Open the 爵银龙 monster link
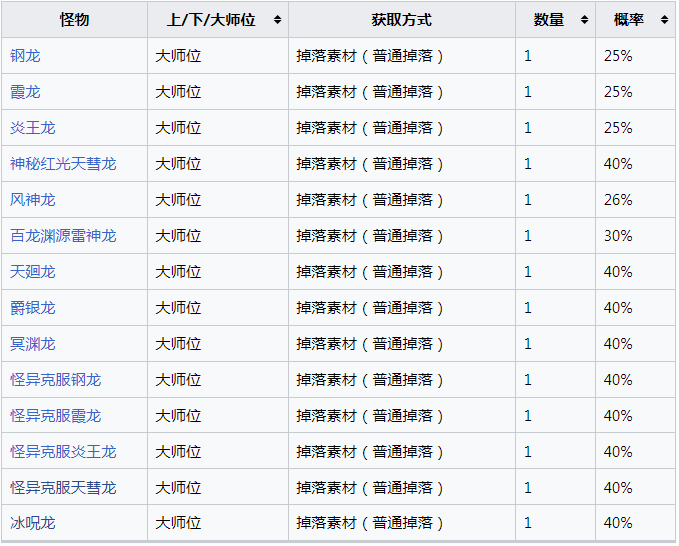679x546 pixels. coord(33,307)
